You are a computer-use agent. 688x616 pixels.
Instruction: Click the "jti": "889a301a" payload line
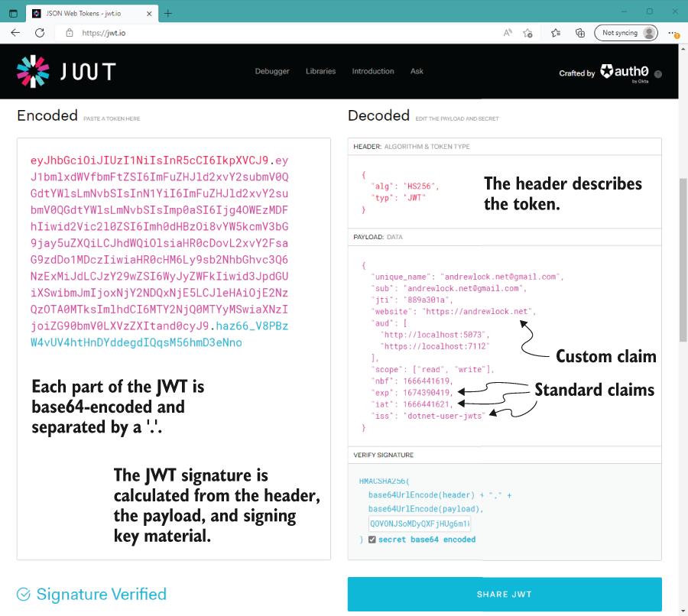click(x=411, y=300)
